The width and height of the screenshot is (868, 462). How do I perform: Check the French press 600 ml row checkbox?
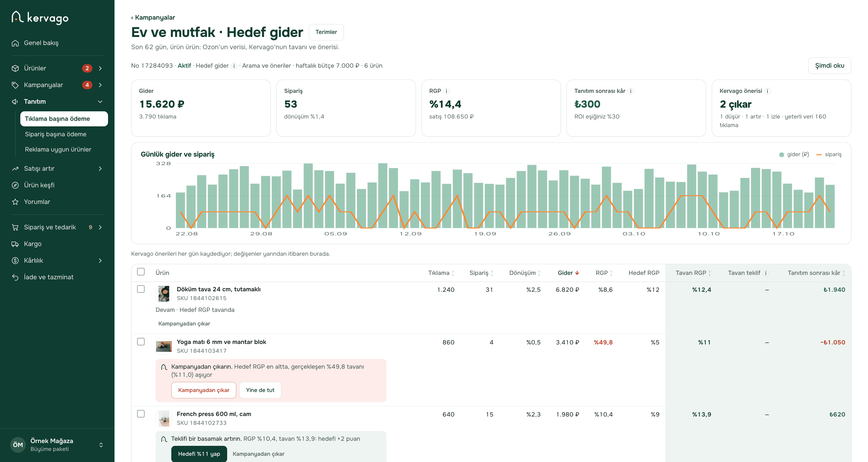click(x=141, y=414)
